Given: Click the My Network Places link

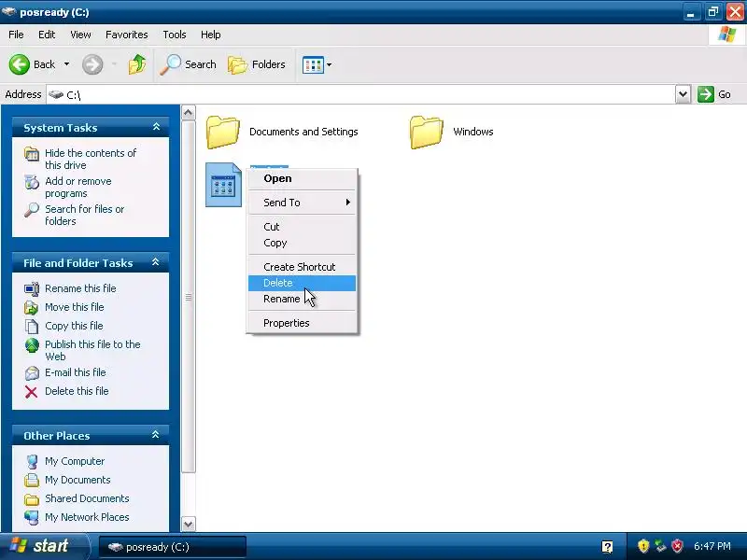Looking at the screenshot, I should pos(87,517).
